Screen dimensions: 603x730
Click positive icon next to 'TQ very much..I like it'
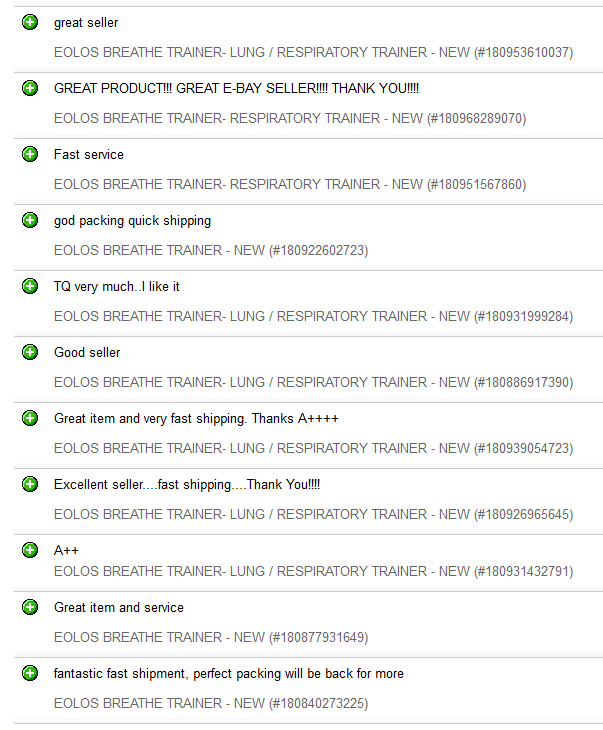pyautogui.click(x=30, y=286)
